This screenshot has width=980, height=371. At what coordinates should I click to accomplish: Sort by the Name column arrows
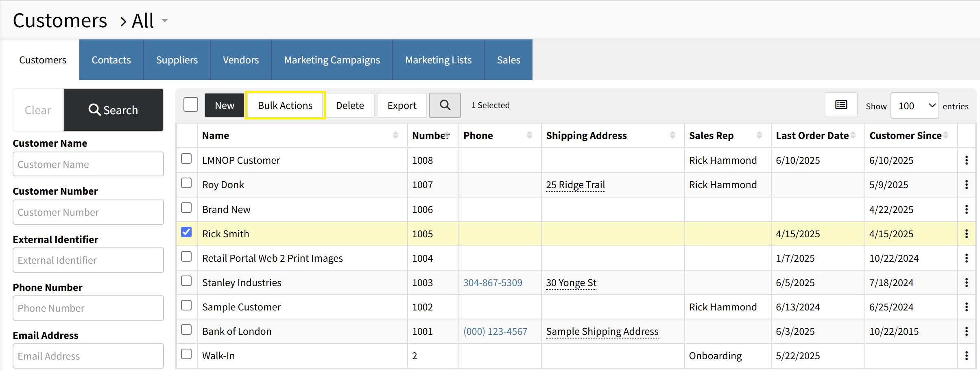pos(395,135)
